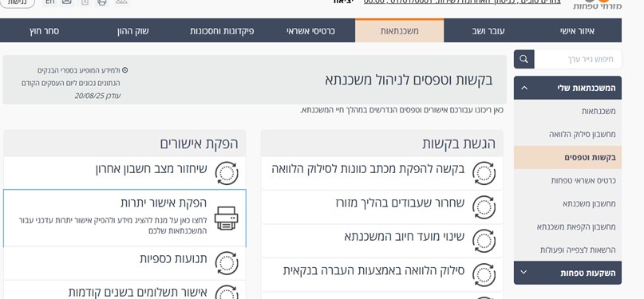
Task: Click icon beside שינוי מועד חיוב המשכנתא
Action: pyautogui.click(x=484, y=241)
